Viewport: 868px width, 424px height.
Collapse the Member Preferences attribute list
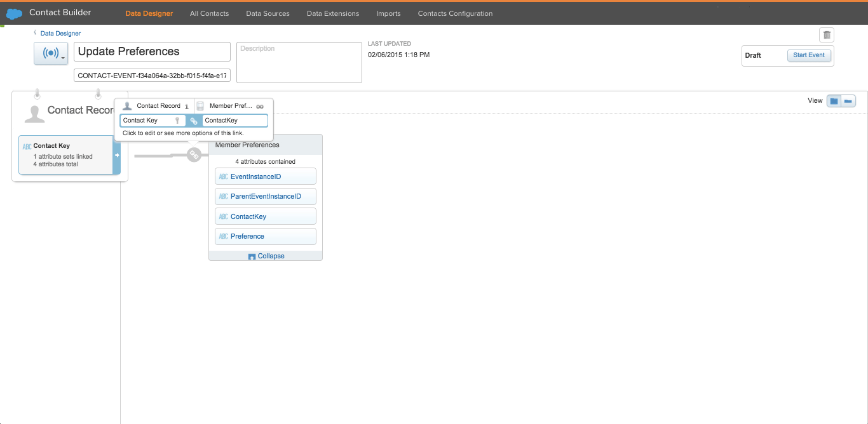coord(265,256)
